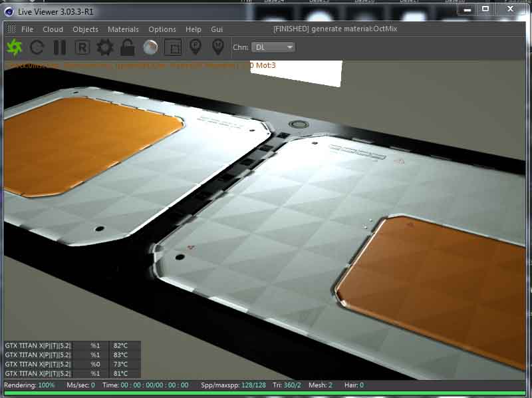Close the Live Viewer window
Screen dimensions: 532x398
[510, 9]
